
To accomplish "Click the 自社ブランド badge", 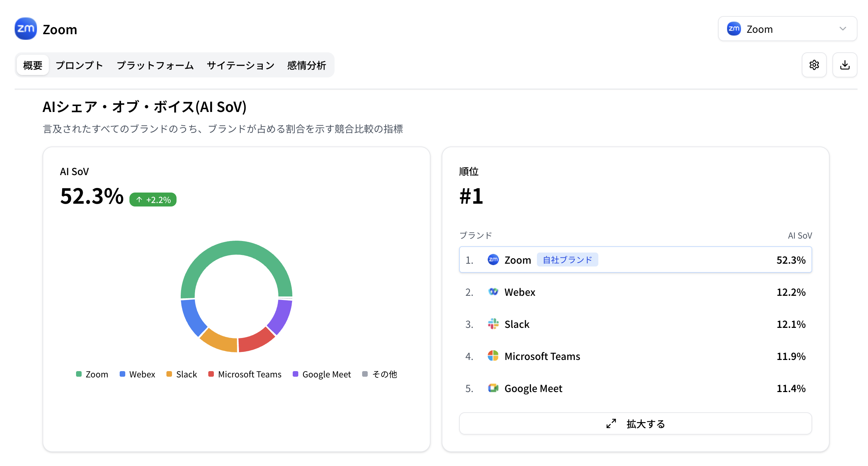I will [x=567, y=260].
